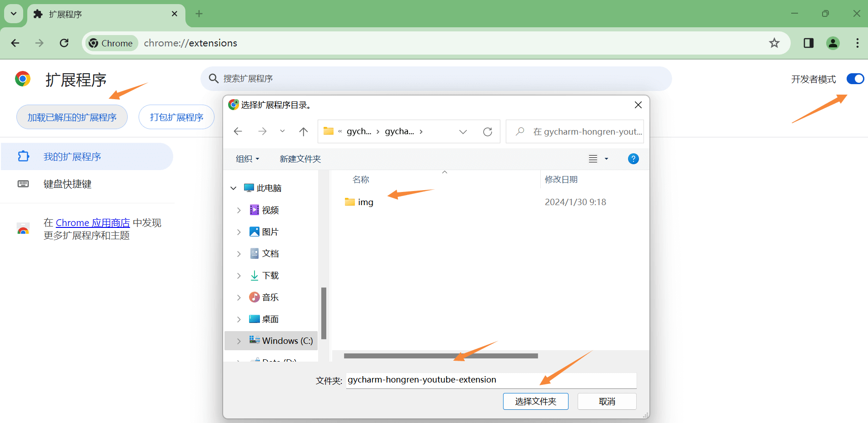Open the Chrome 应用商店 link

tap(93, 223)
